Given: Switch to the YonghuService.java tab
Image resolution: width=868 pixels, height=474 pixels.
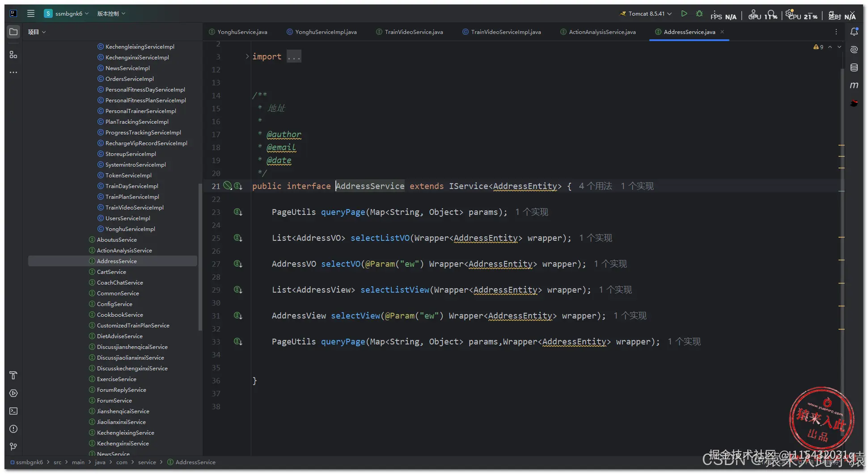Looking at the screenshot, I should coord(238,32).
